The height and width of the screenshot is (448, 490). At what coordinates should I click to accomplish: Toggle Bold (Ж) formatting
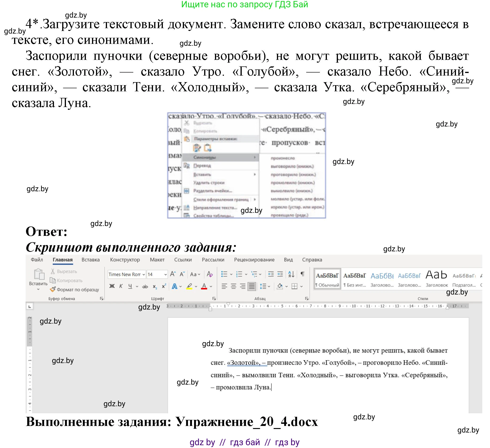[112, 286]
